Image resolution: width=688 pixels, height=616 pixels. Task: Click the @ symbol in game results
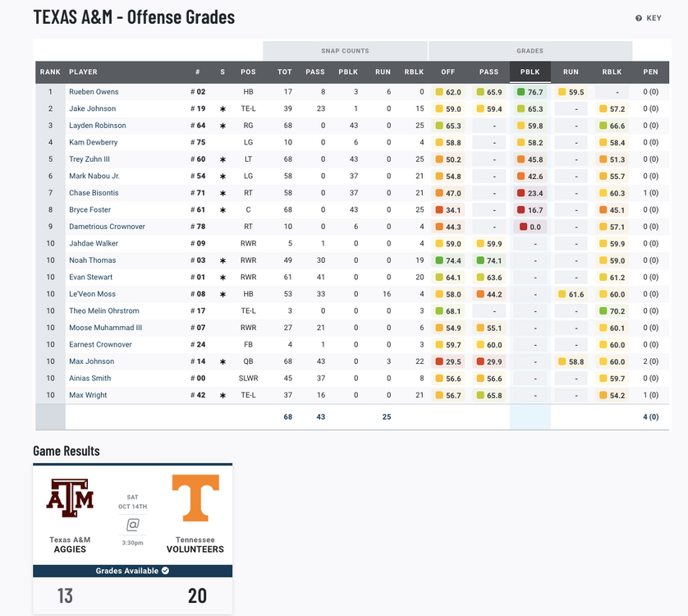tap(132, 524)
